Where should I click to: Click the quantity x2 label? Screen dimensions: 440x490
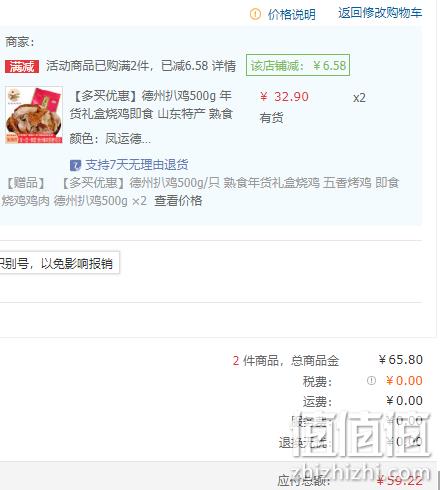pyautogui.click(x=359, y=98)
